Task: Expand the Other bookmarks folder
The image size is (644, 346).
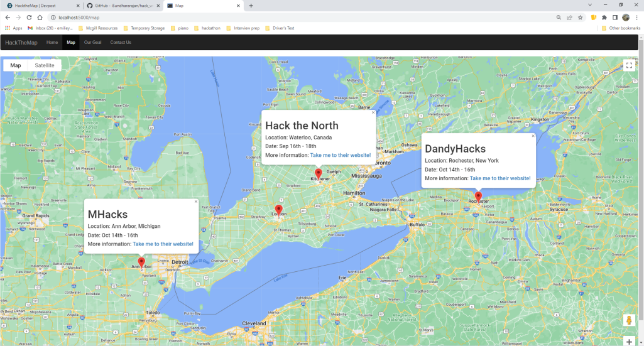Action: pos(621,28)
